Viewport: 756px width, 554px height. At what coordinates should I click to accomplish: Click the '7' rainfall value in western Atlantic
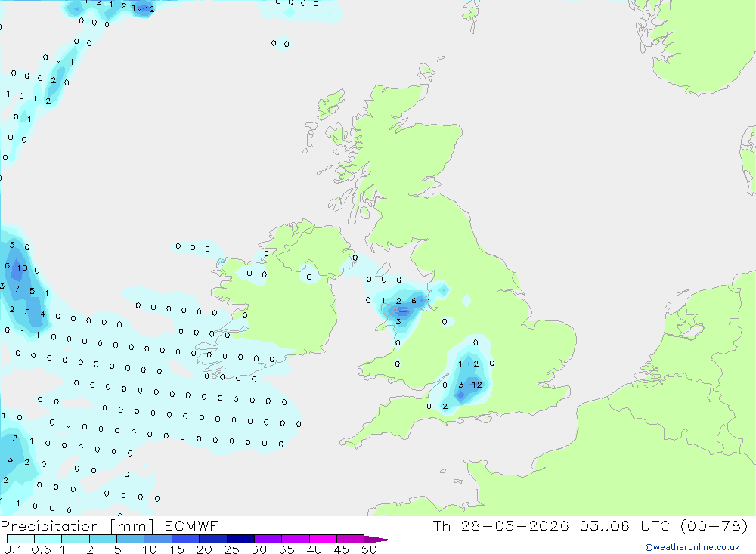point(17,289)
